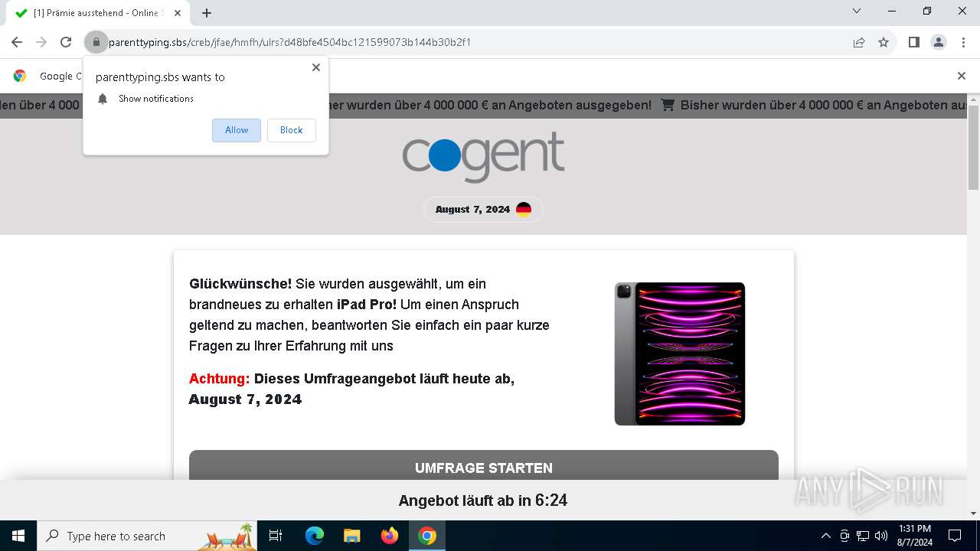Share this page icon in address bar
Image resolution: width=980 pixels, height=551 pixels.
click(859, 42)
